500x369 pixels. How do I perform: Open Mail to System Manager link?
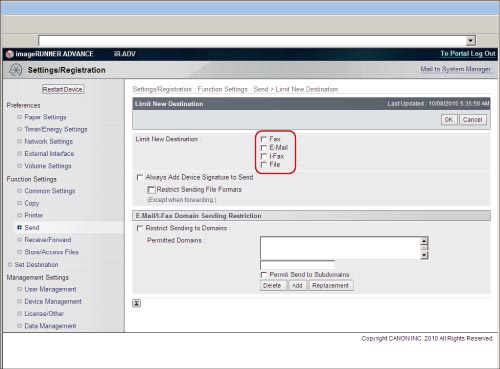pyautogui.click(x=455, y=69)
